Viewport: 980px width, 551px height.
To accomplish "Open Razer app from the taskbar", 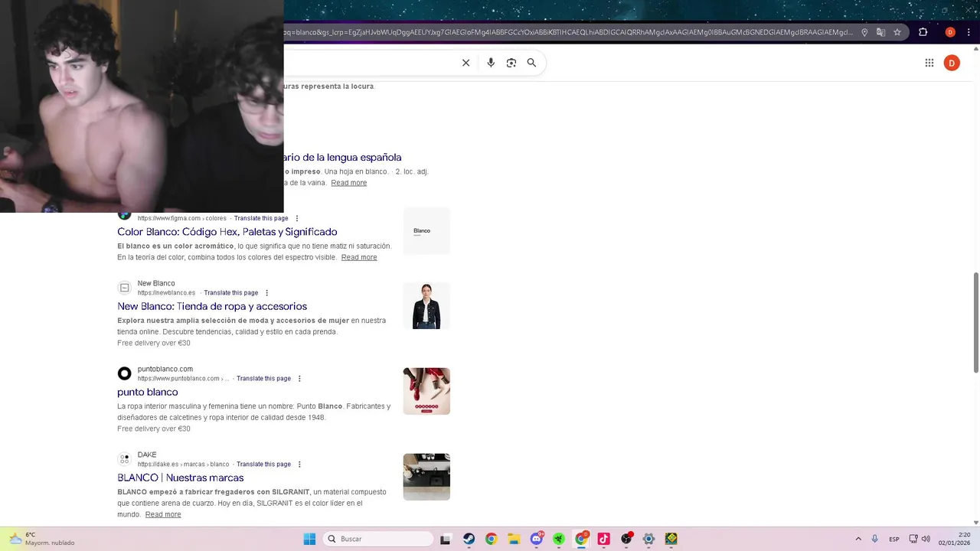I will coord(559,539).
